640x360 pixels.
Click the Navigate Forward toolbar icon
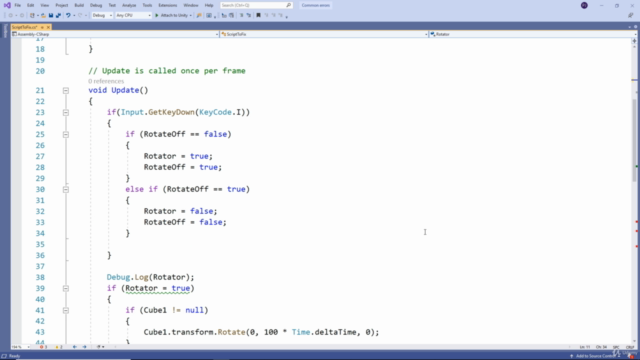[x=22, y=16]
